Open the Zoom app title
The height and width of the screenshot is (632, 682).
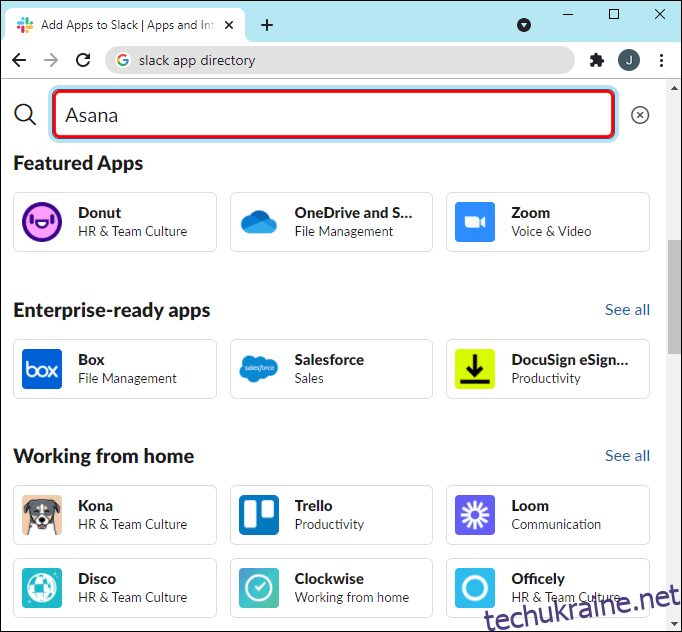coord(530,213)
